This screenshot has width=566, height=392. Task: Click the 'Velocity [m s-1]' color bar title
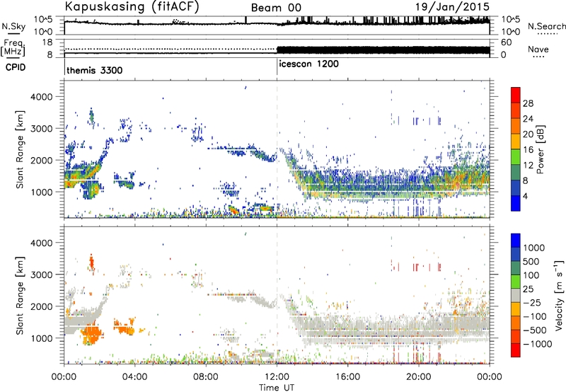point(559,295)
